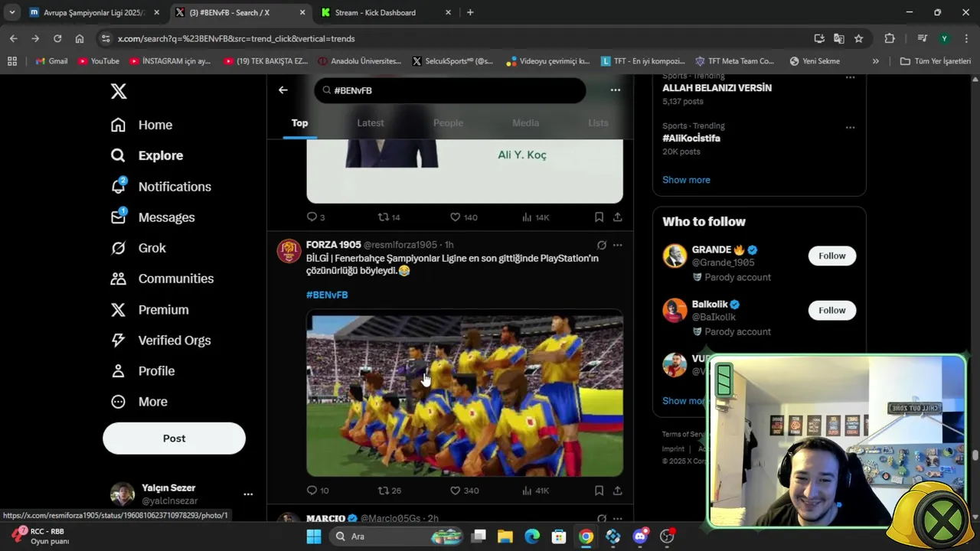Like the post with 140 likes
This screenshot has height=551, width=980.
[463, 217]
